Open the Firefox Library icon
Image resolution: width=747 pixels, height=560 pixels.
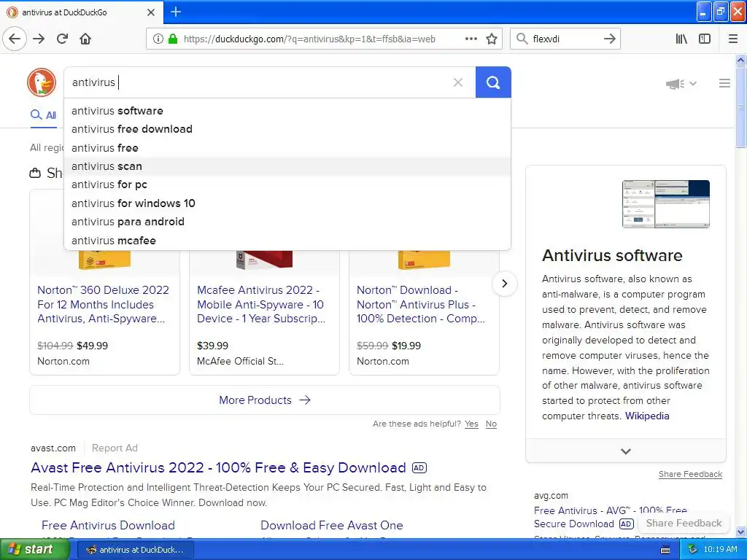(x=681, y=39)
